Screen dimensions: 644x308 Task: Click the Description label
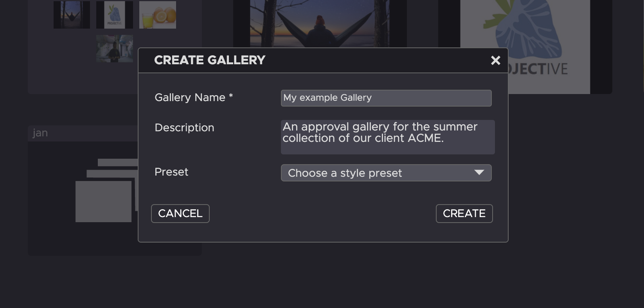[x=184, y=128]
